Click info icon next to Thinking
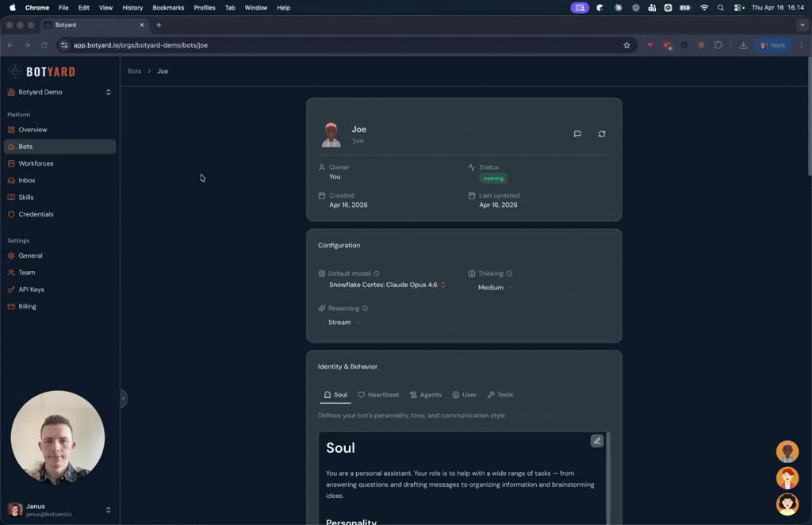812x525 pixels. 509,274
